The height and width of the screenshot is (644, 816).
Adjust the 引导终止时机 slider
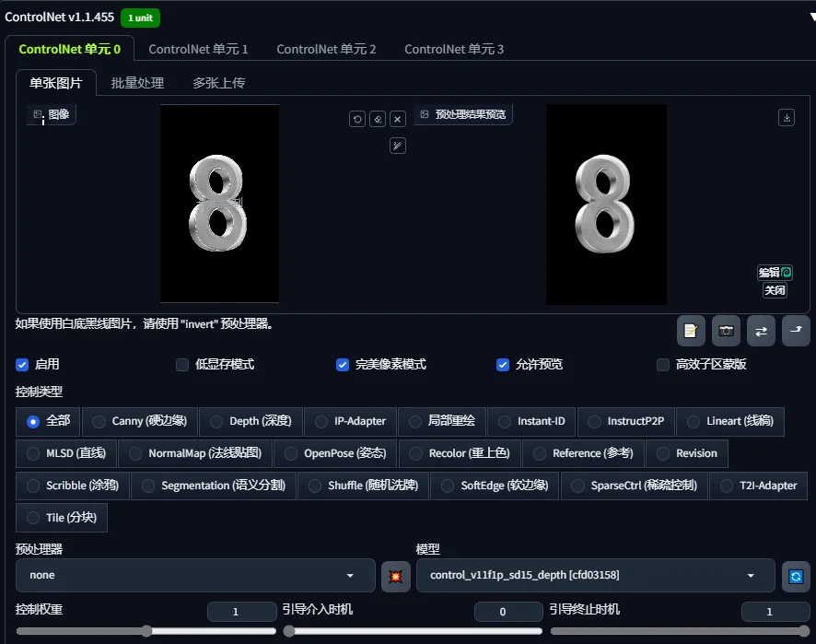[x=681, y=631]
